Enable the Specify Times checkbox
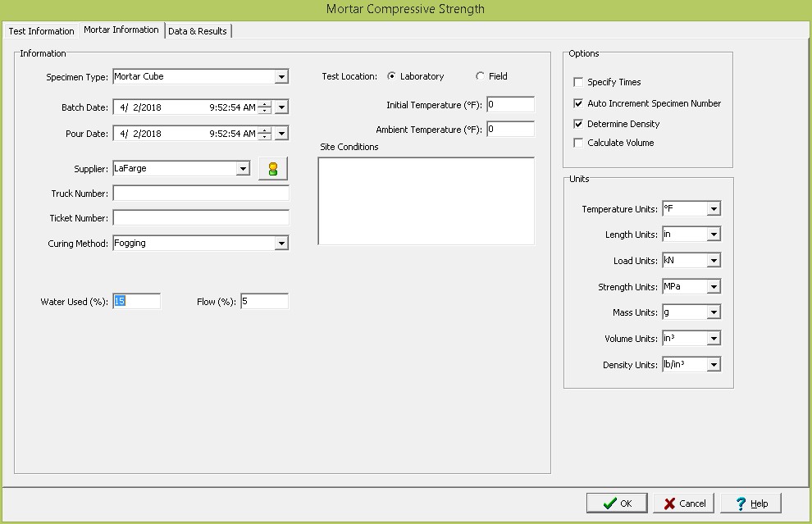Screen dimensions: 812x524 [578, 82]
